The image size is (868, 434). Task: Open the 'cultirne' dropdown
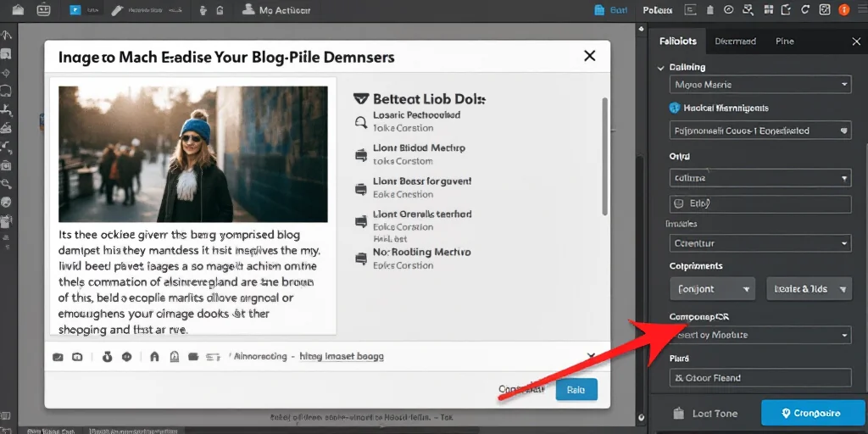click(760, 178)
